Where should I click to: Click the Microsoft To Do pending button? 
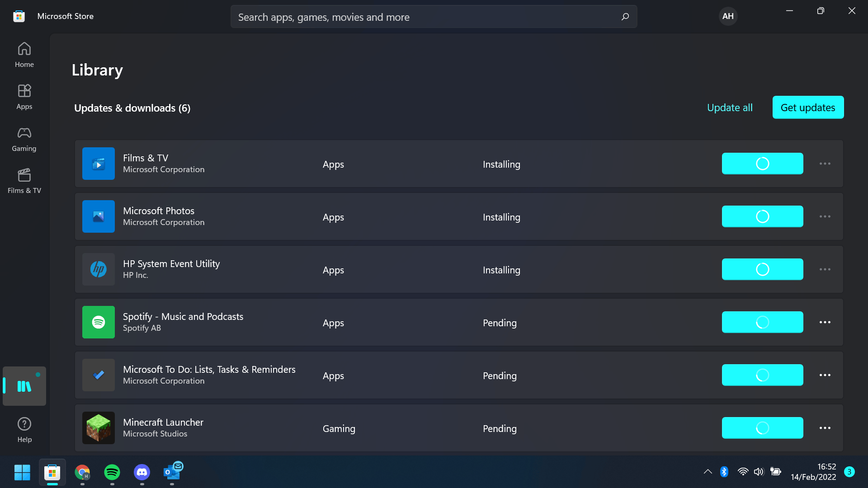pyautogui.click(x=763, y=375)
